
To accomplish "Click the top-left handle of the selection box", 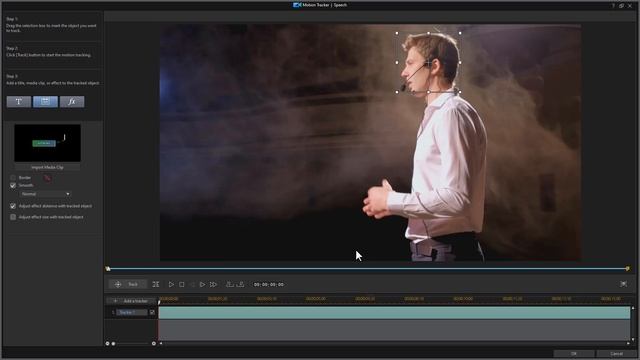I will pos(397,33).
